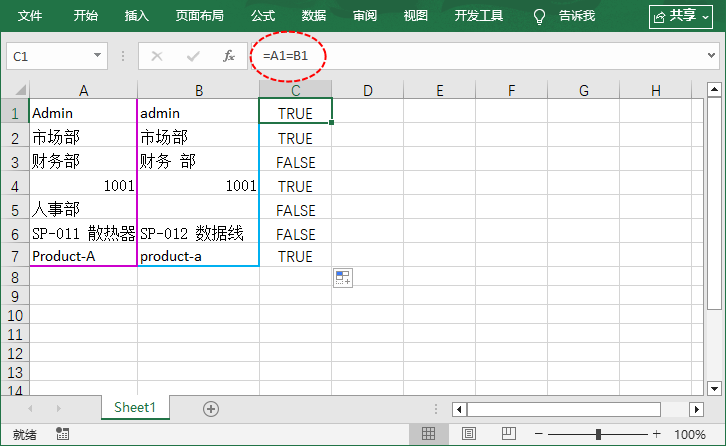The image size is (726, 446).
Task: Click horizontal scrollbar right arrow
Action: [696, 409]
